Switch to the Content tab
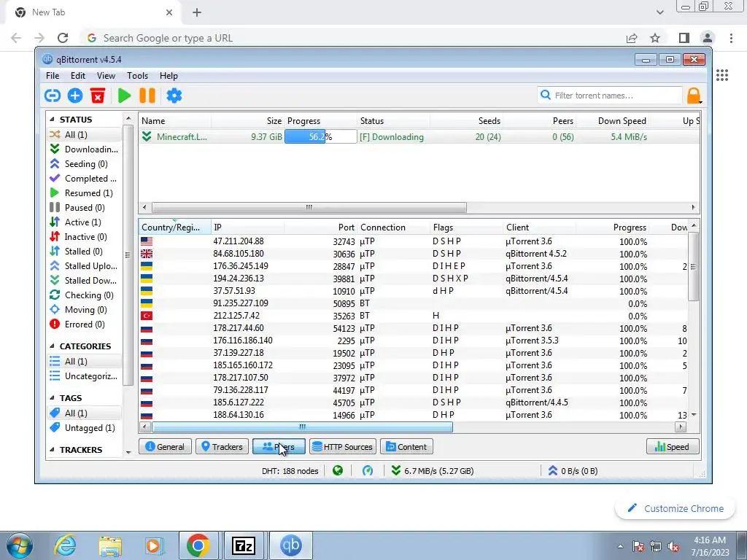Screen dimensions: 747x560 [406, 447]
